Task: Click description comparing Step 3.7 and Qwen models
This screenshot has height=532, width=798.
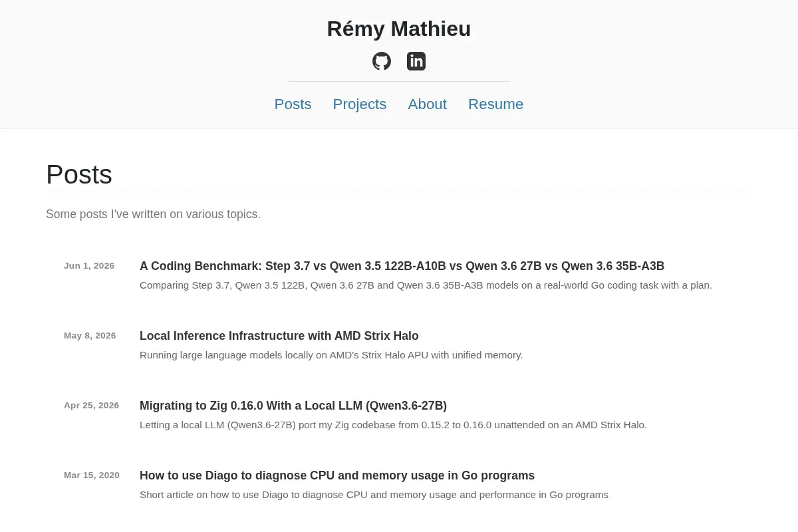Action: [426, 285]
